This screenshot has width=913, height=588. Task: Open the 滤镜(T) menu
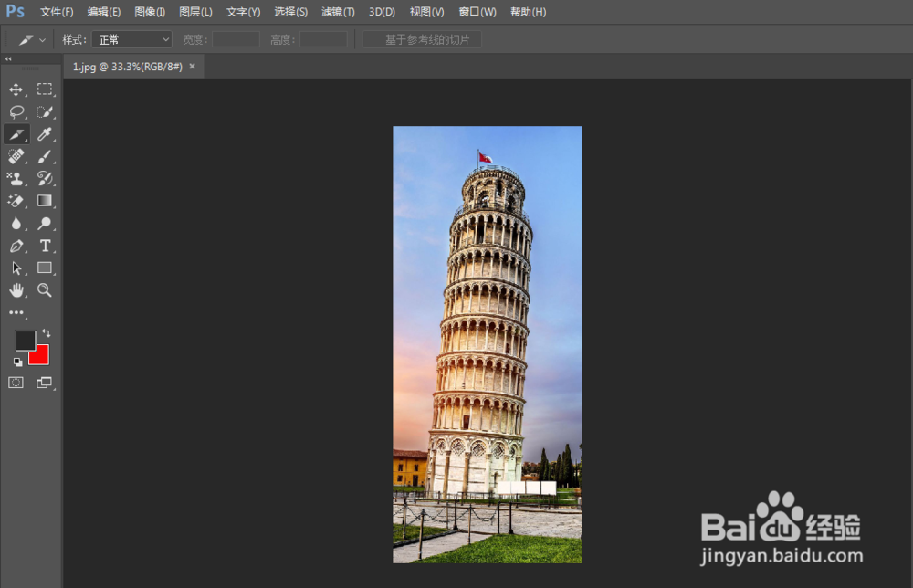pyautogui.click(x=338, y=12)
